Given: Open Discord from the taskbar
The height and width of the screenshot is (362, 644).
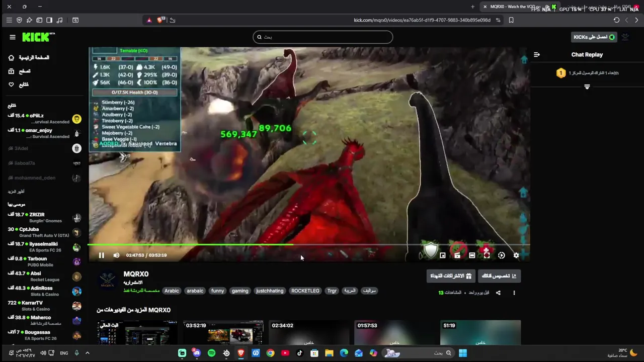Looking at the screenshot, I should tap(197, 353).
